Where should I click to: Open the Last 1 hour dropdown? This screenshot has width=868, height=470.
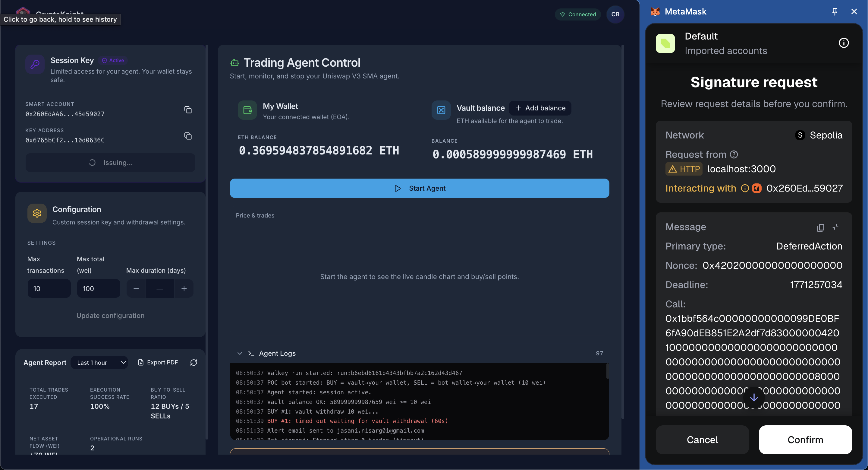pos(99,362)
